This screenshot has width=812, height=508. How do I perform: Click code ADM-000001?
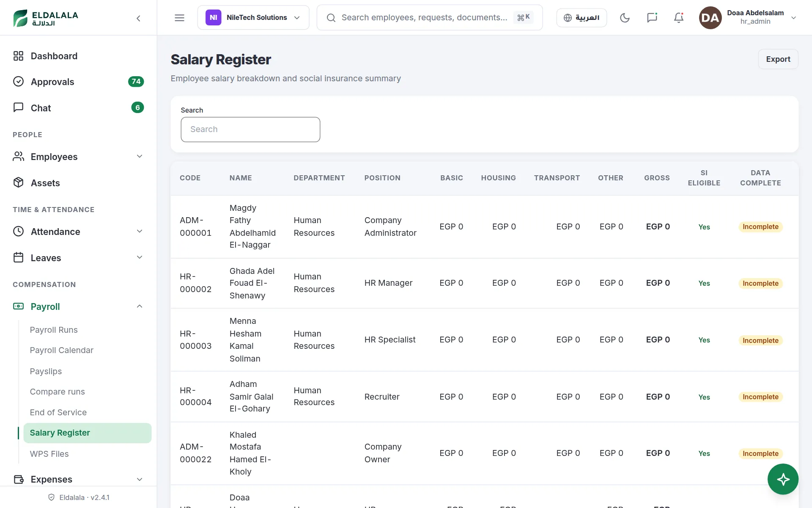pyautogui.click(x=195, y=226)
